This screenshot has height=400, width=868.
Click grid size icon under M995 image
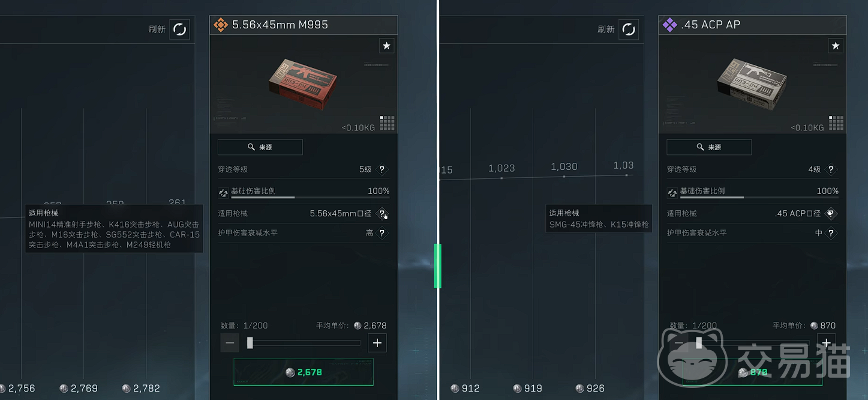click(387, 123)
